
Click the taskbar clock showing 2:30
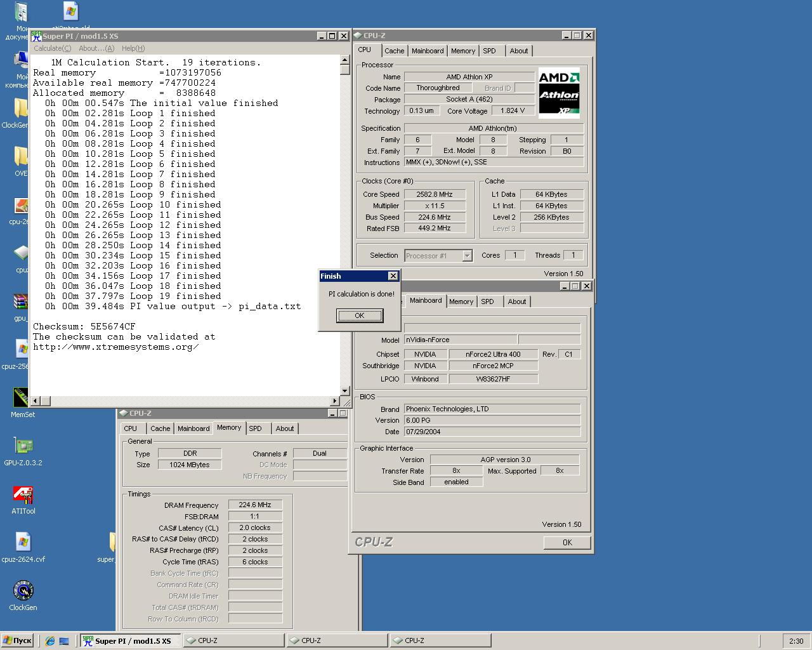pos(796,641)
